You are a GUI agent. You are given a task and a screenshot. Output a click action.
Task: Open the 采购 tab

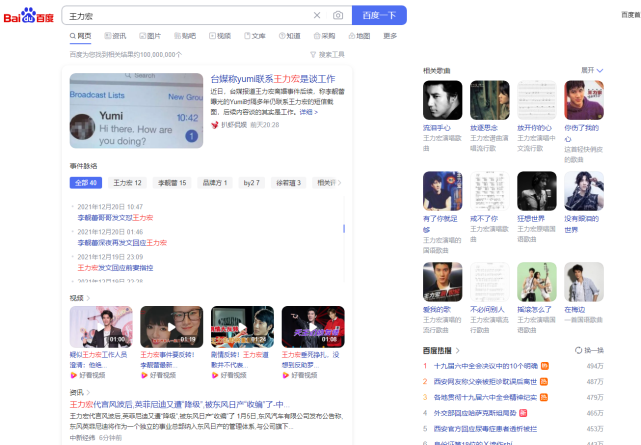pyautogui.click(x=325, y=36)
